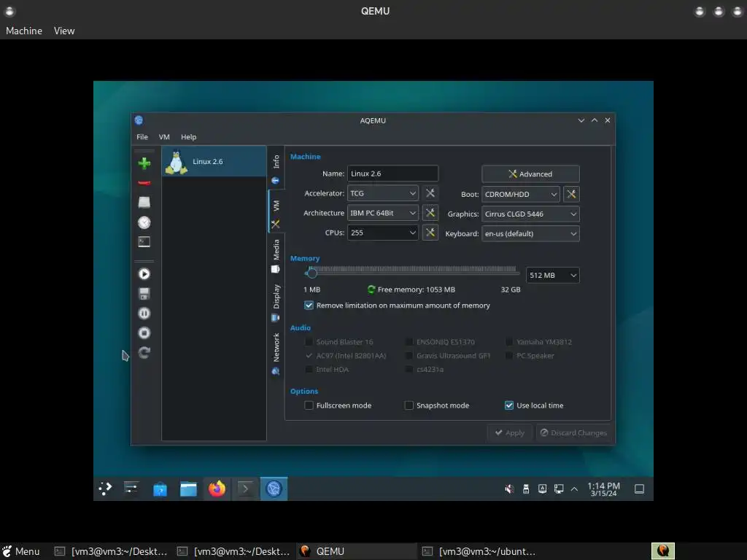The height and width of the screenshot is (560, 747).
Task: Click the clock icon in AQEMU sidebar
Action: coord(144,222)
